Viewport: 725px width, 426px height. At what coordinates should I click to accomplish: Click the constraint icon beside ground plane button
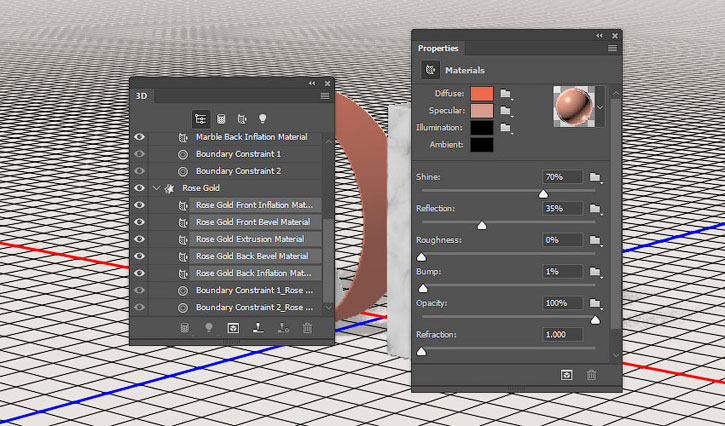pos(283,328)
